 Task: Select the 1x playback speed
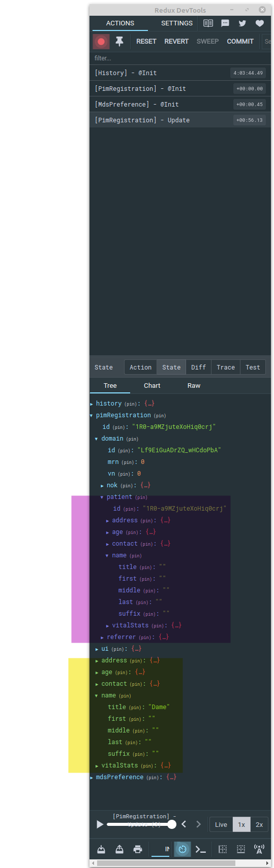pyautogui.click(x=241, y=824)
